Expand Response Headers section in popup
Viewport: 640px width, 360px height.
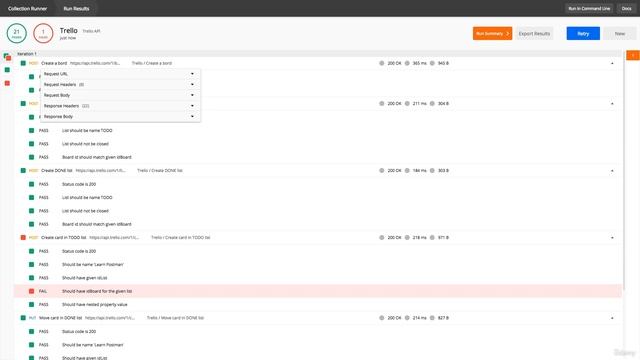coord(120,106)
